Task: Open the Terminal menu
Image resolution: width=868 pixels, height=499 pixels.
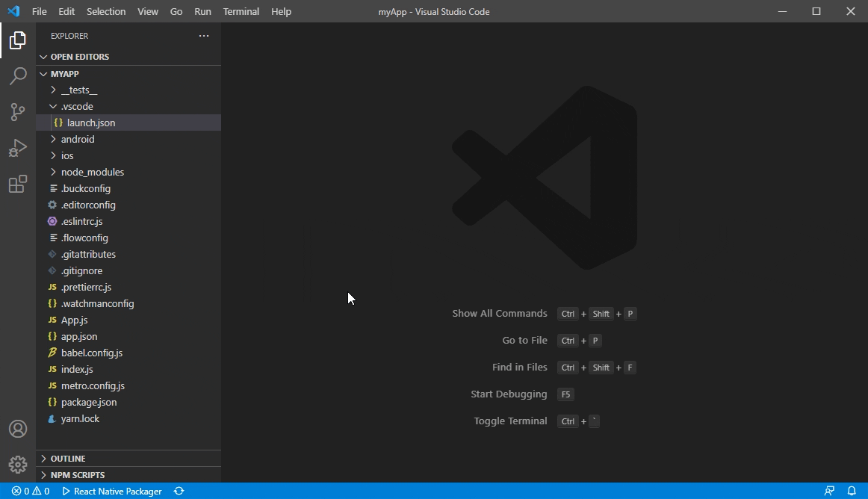Action: [x=240, y=11]
